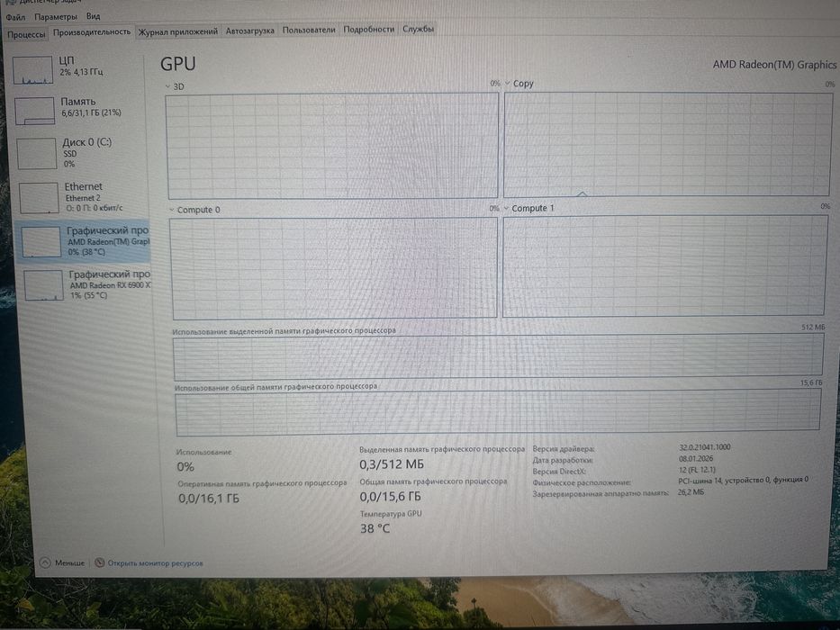The height and width of the screenshot is (630, 840).
Task: Click the 0,0/16,1 ГБ value
Action: (x=208, y=499)
